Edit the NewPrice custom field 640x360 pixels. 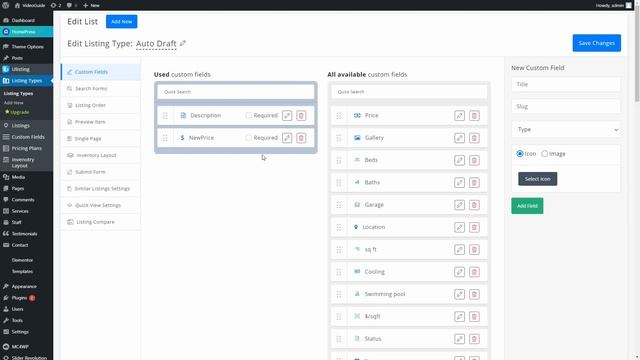[x=287, y=138]
